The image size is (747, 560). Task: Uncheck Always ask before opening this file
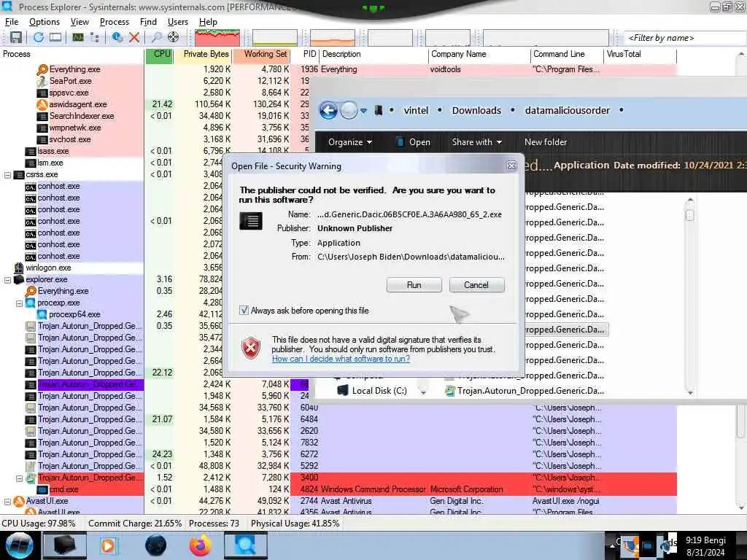tap(244, 311)
